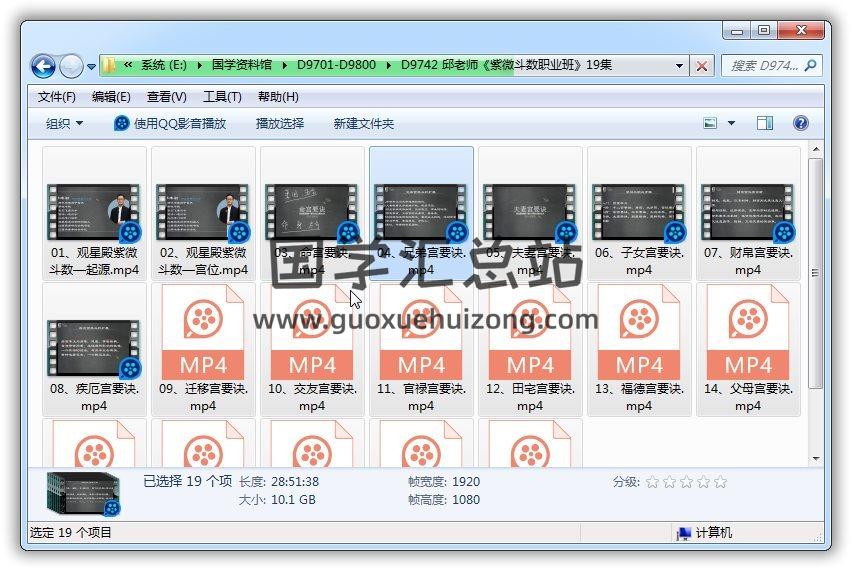Select MP4 file icon 12、田宅宫要诀
The height and width of the screenshot is (571, 852).
coord(530,332)
